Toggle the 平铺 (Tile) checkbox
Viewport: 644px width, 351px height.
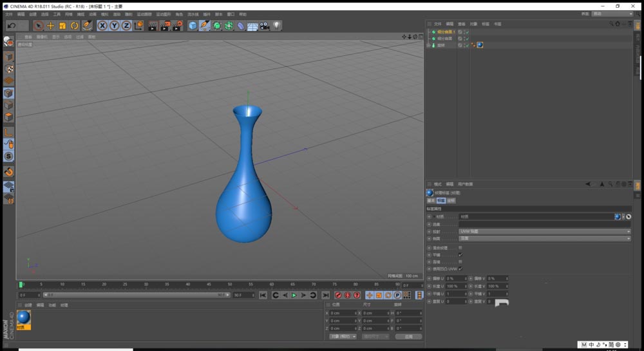(460, 254)
